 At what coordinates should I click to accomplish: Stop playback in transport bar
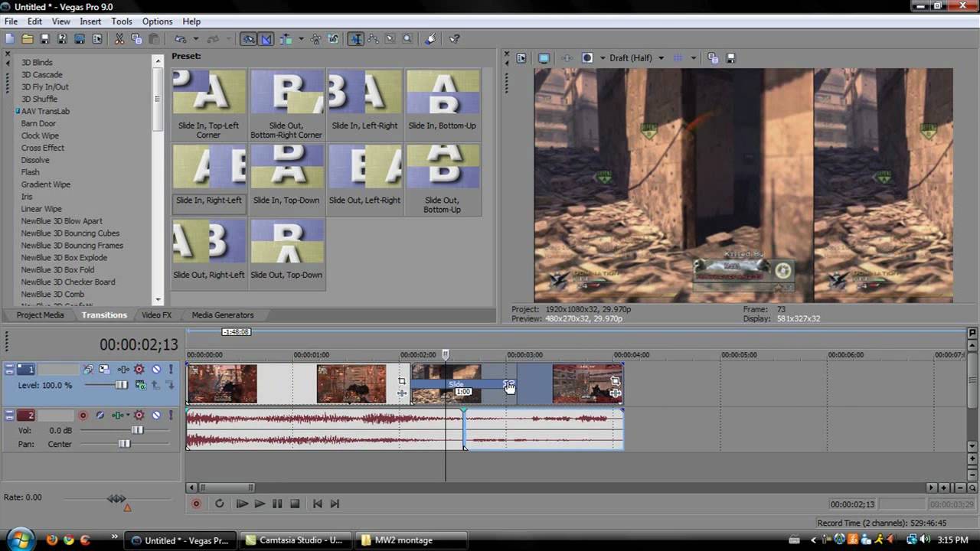point(295,504)
